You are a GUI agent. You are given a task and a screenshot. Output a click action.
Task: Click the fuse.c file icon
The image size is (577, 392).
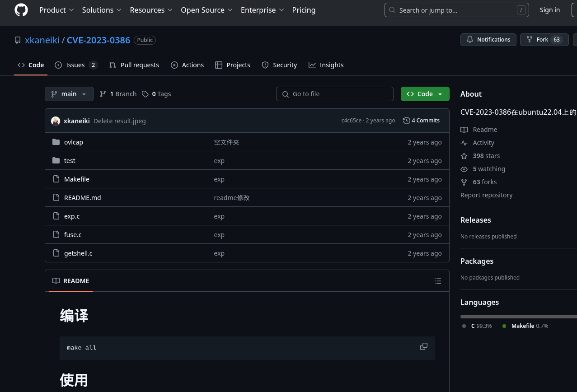(56, 235)
